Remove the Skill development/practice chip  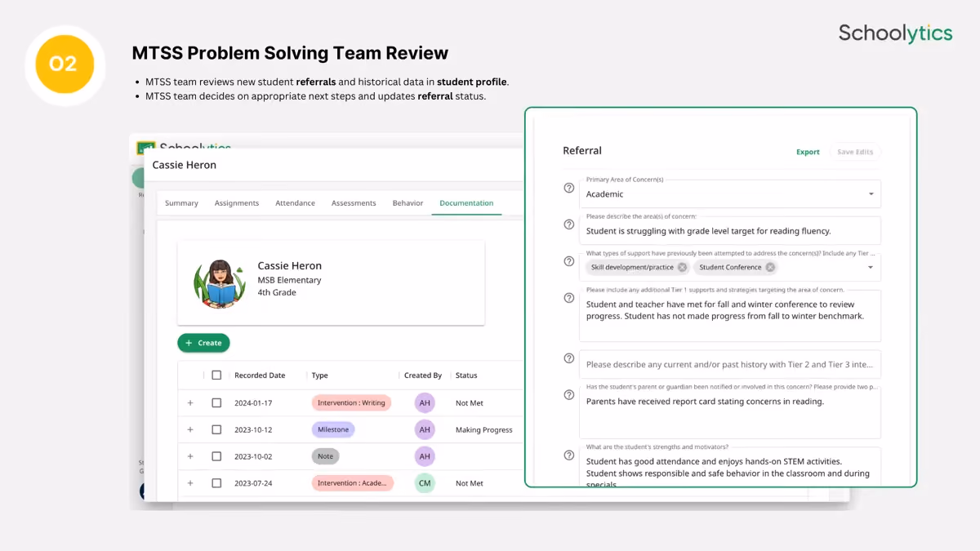click(682, 267)
